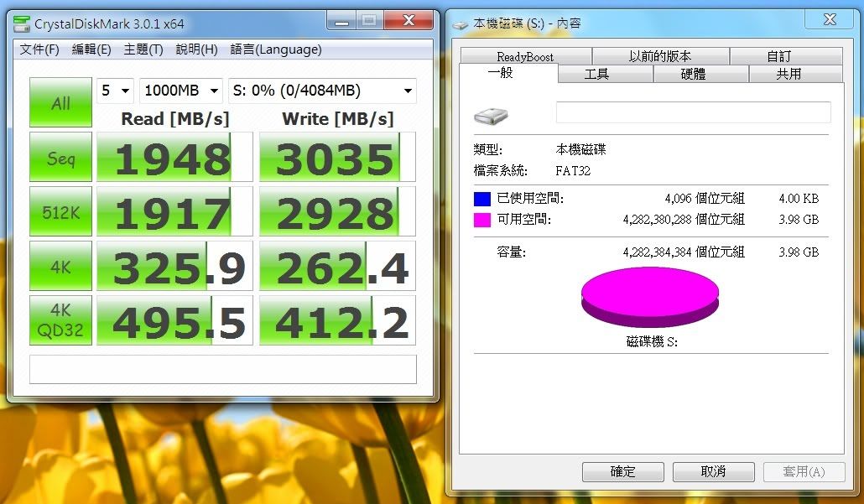Click the disk drive icon beside the name field

point(491,116)
